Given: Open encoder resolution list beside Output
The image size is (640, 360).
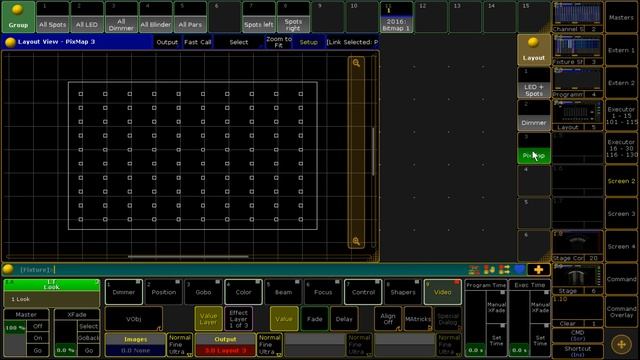Looking at the screenshot, I should [269, 344].
